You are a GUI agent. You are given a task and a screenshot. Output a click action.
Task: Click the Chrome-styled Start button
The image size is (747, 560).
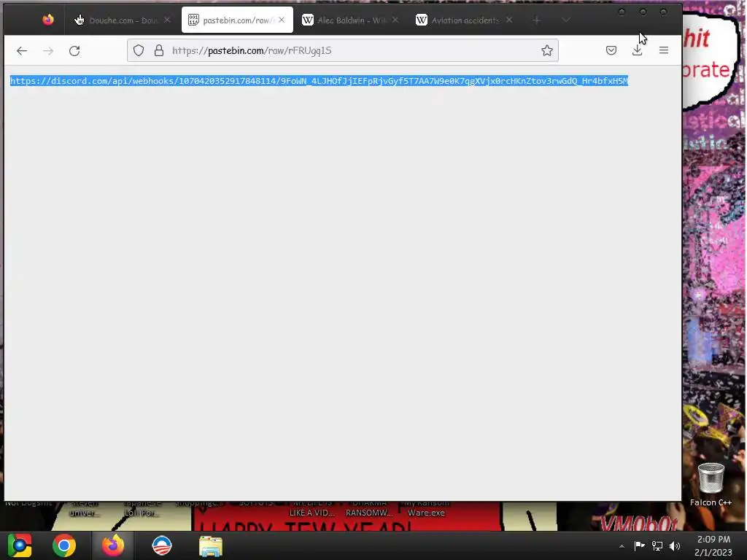tap(20, 545)
